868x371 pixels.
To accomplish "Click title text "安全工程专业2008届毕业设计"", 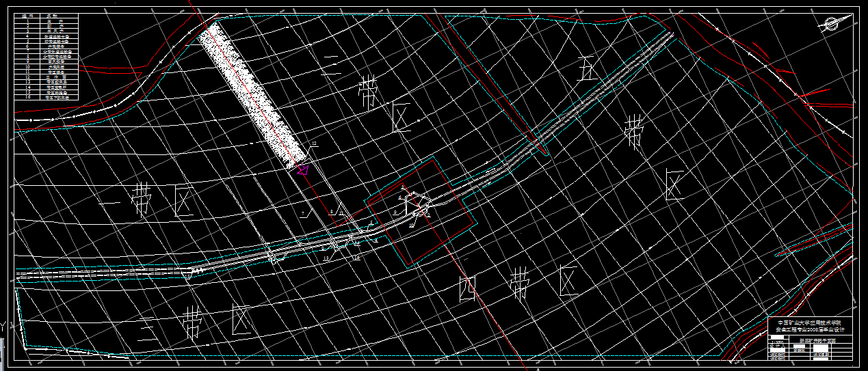I will 810,330.
